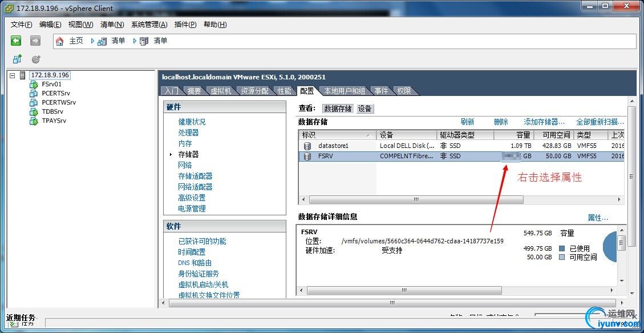Open the dropdown arrow after 主页

click(x=92, y=41)
